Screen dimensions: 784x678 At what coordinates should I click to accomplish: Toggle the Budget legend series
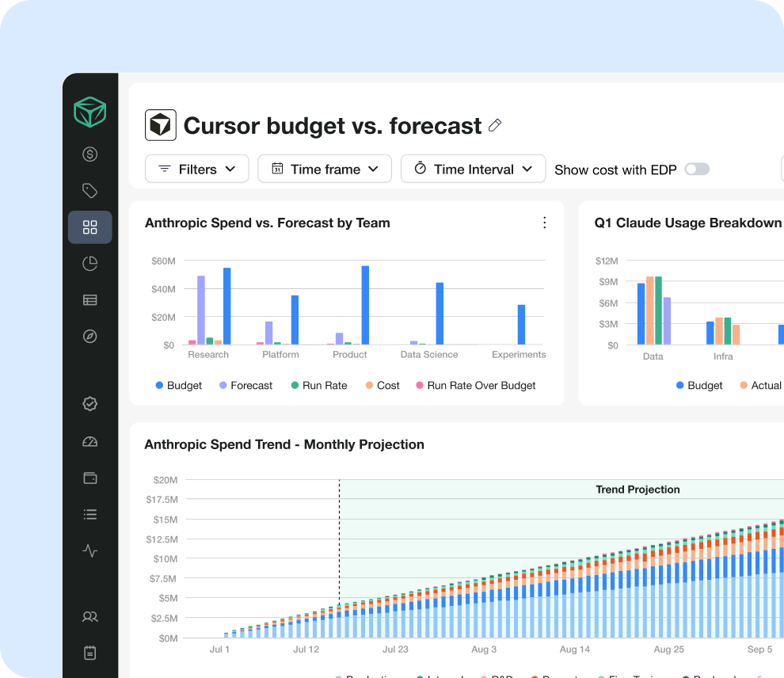(x=179, y=386)
